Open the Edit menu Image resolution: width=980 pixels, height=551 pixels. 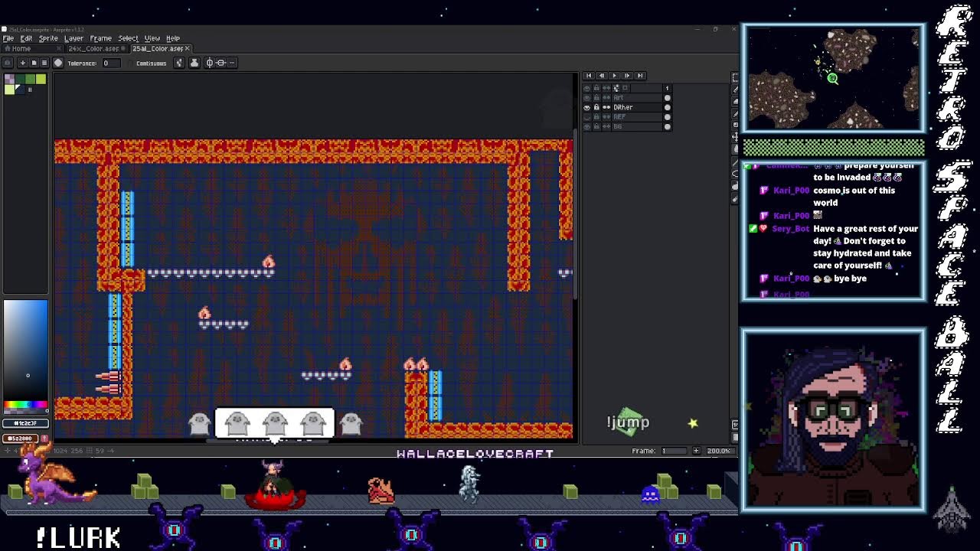[26, 38]
